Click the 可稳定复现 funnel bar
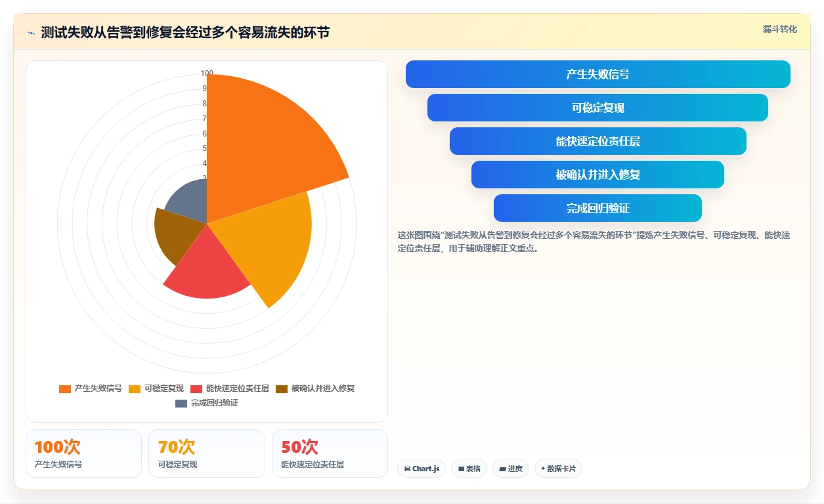The height and width of the screenshot is (504, 824). tap(597, 108)
